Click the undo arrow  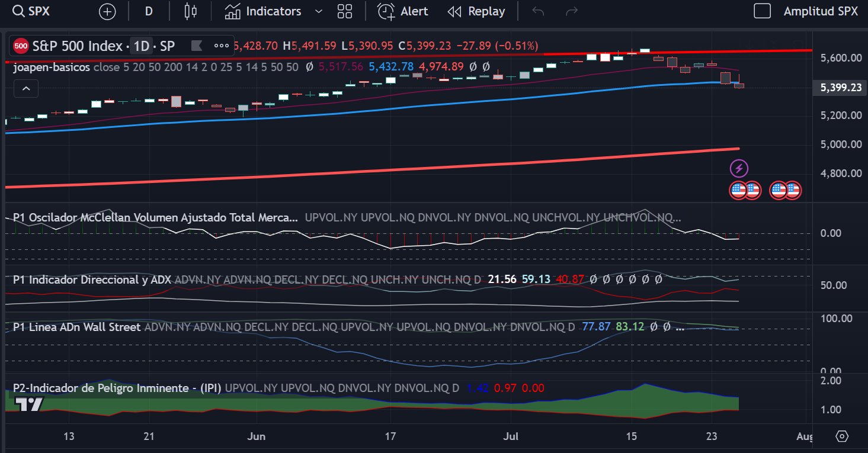coord(538,11)
